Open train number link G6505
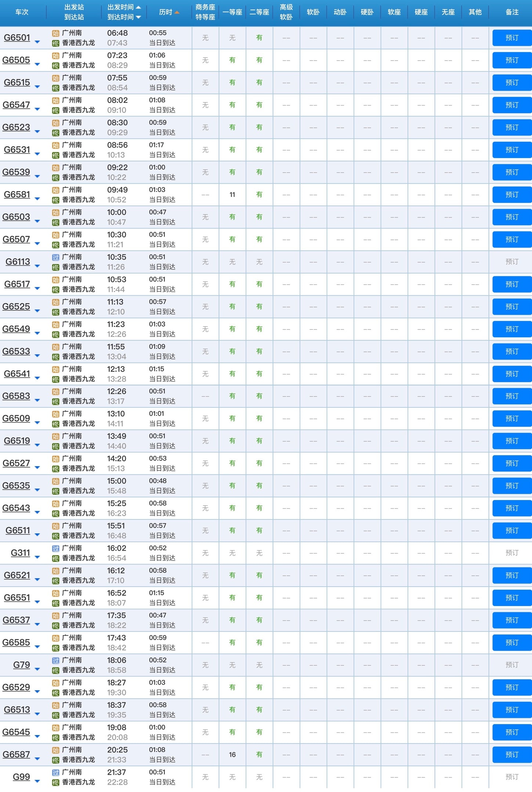The image size is (532, 792). [x=16, y=60]
